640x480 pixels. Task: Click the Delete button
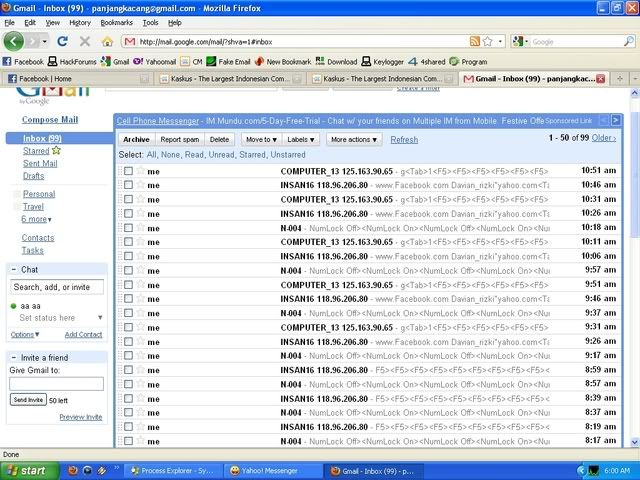click(220, 140)
